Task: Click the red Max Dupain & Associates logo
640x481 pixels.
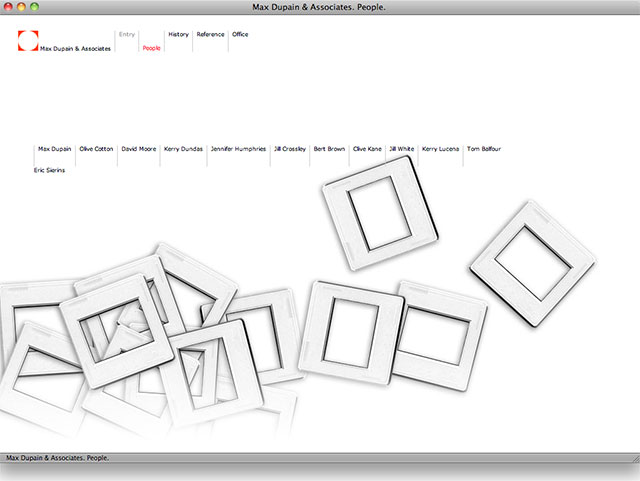Action: point(27,40)
